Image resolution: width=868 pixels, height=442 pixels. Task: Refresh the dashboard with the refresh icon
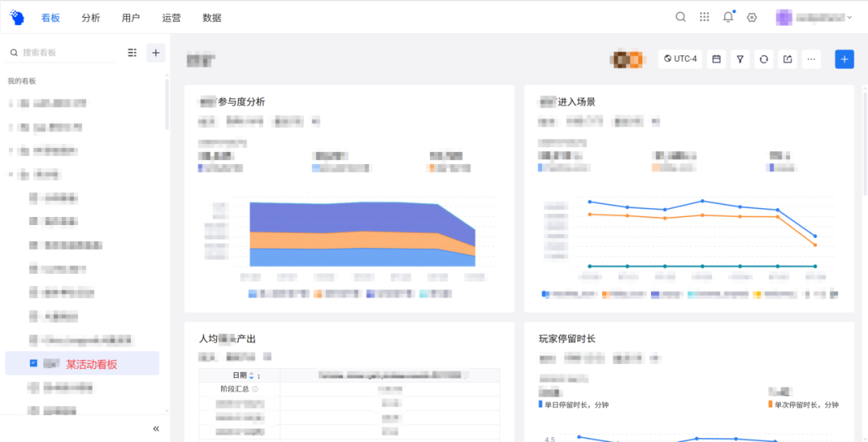pyautogui.click(x=764, y=59)
